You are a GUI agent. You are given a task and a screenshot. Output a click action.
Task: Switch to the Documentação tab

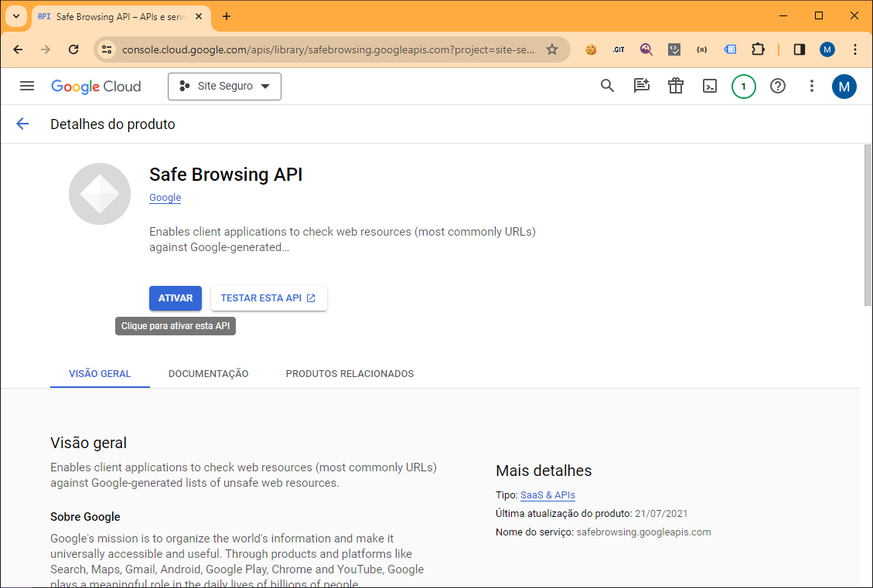click(x=208, y=374)
